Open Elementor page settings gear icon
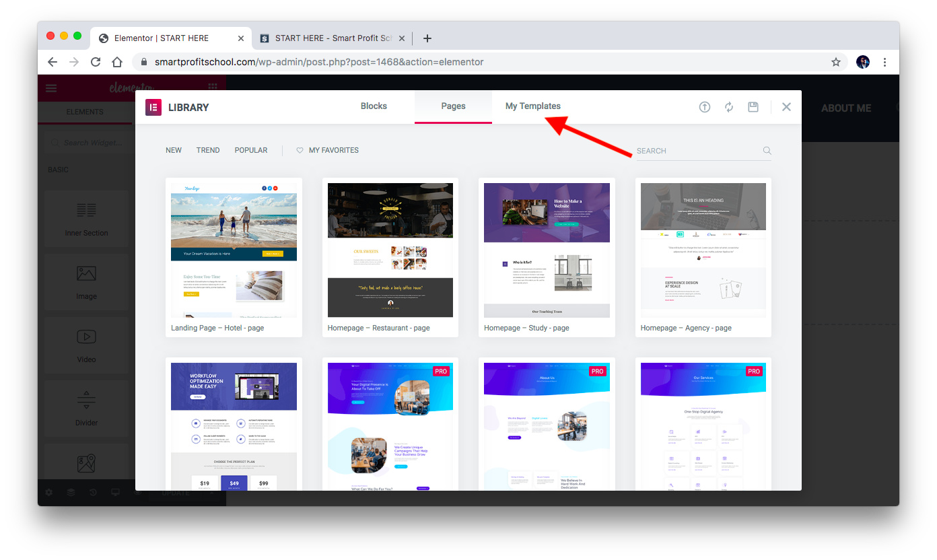The image size is (937, 560). (48, 493)
